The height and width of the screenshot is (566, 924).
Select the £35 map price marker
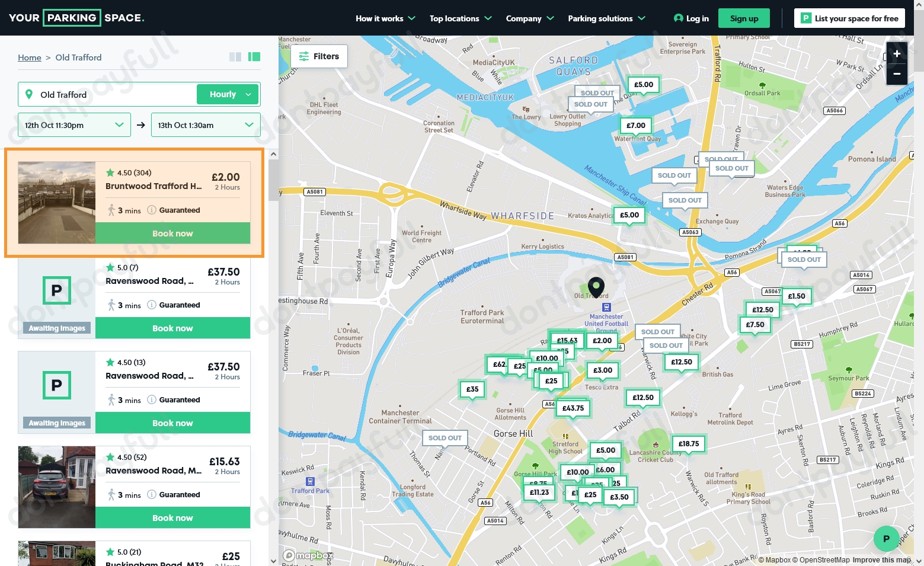tap(472, 389)
